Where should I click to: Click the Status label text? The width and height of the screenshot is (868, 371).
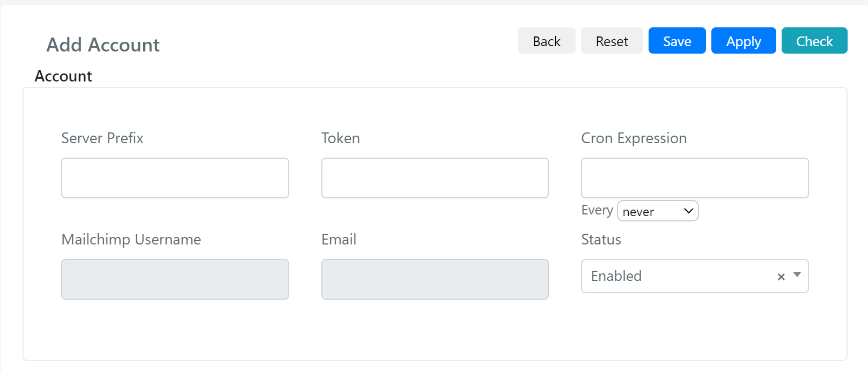pos(601,240)
